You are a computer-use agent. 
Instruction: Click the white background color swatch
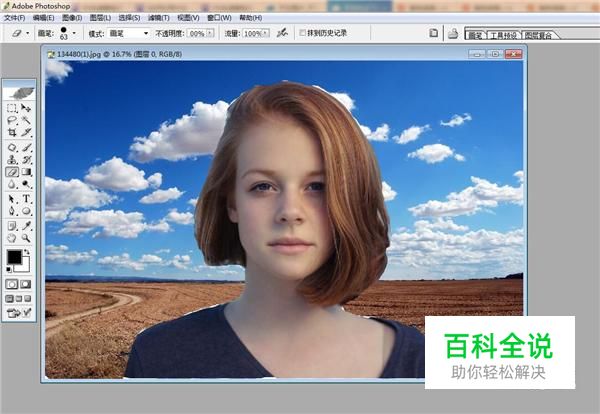tap(25, 267)
